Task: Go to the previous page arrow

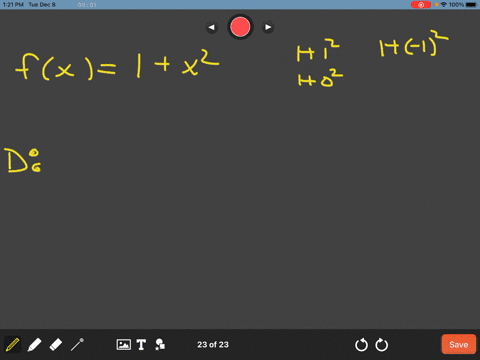Action: (x=211, y=27)
